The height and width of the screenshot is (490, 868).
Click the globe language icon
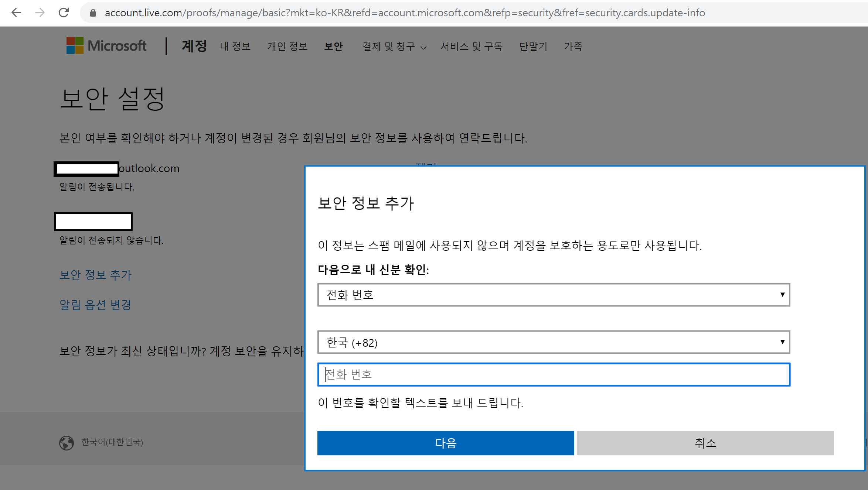(x=67, y=442)
